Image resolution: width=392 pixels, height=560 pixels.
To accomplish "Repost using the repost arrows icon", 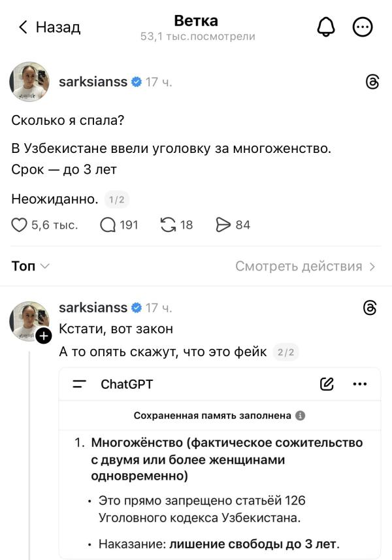I will tap(169, 224).
